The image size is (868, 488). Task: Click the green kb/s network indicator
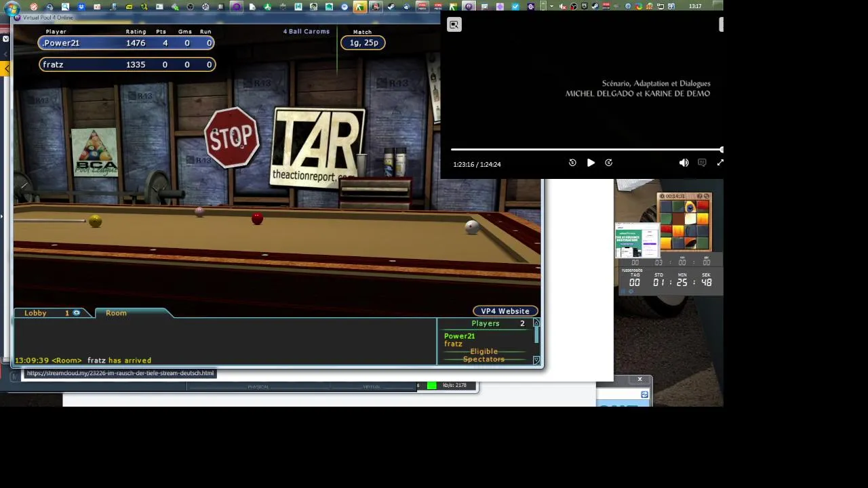pyautogui.click(x=431, y=386)
